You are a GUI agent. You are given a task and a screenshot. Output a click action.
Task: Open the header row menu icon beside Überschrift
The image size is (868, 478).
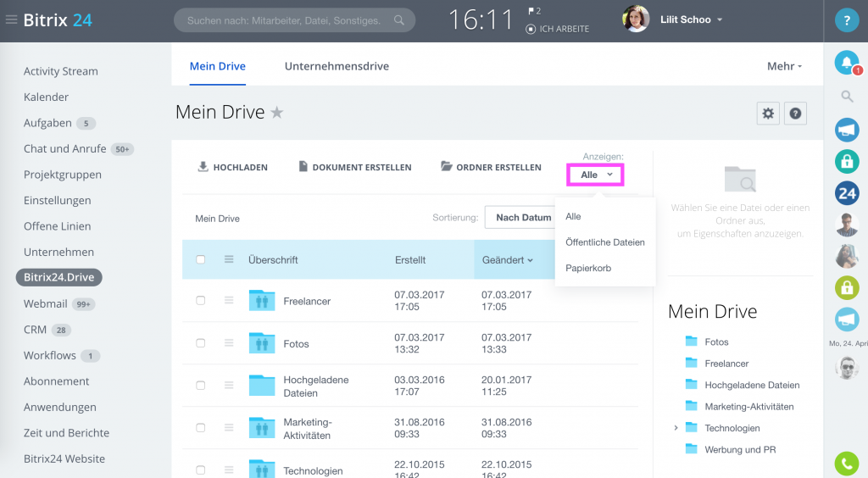tap(229, 259)
